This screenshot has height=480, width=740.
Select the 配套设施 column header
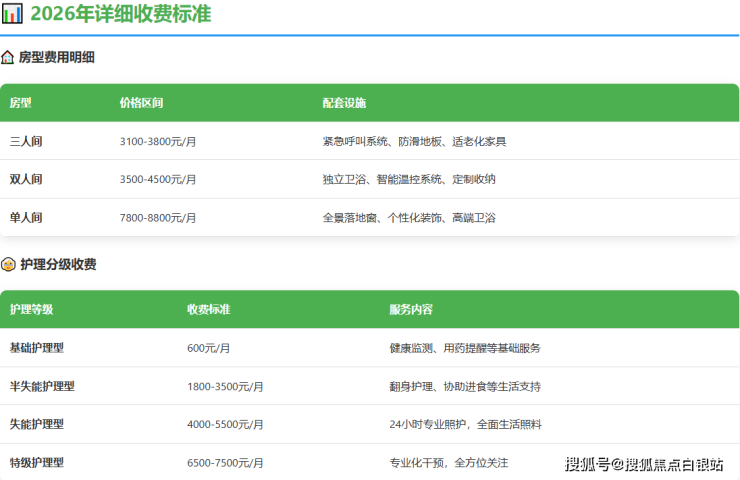(344, 103)
